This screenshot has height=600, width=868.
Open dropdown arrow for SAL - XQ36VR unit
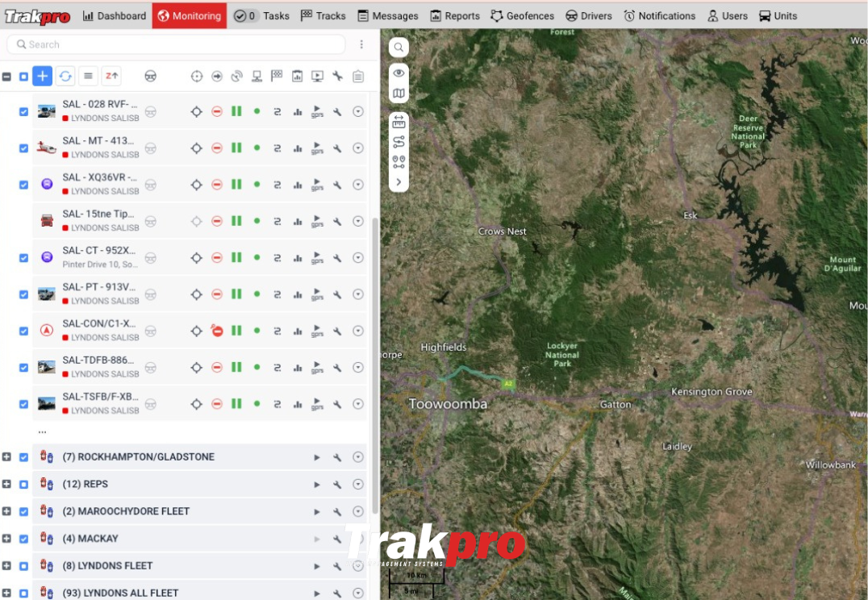[x=358, y=185]
